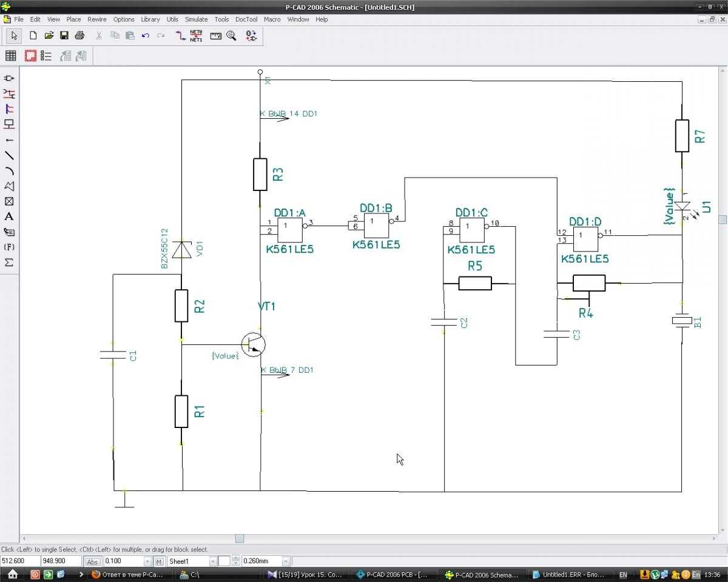Select the Place Arc tool
The height and width of the screenshot is (582, 728).
coord(9,170)
